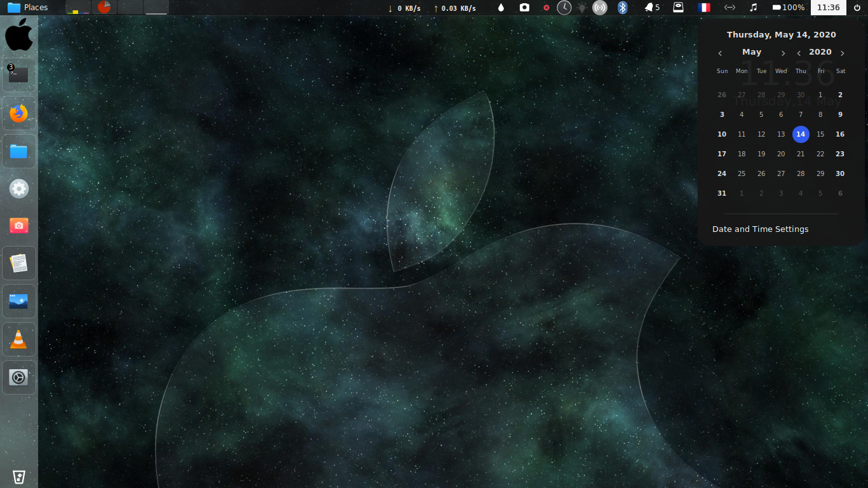868x488 pixels.
Task: Click the CPU usage graph widget
Action: coord(78,8)
